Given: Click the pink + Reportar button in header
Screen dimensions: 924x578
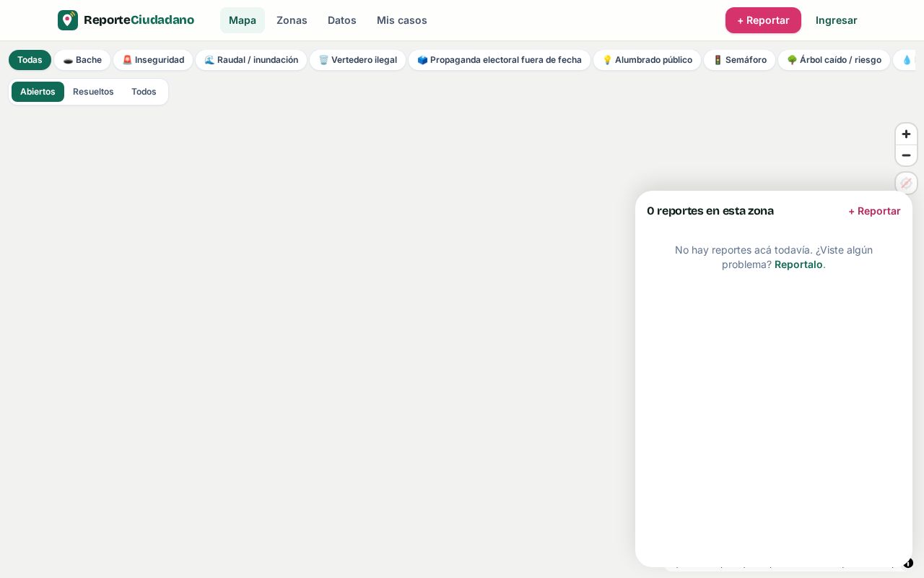Looking at the screenshot, I should [x=763, y=20].
